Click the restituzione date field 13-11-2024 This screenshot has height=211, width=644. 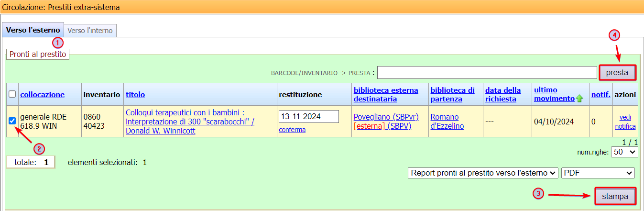[x=308, y=116]
